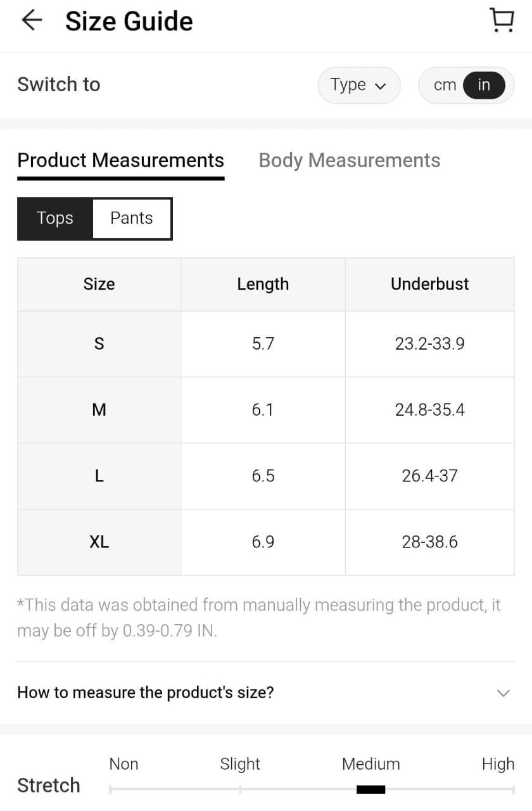Click the XL size cell
Viewport: 532px width, 811px height.
[x=99, y=542]
